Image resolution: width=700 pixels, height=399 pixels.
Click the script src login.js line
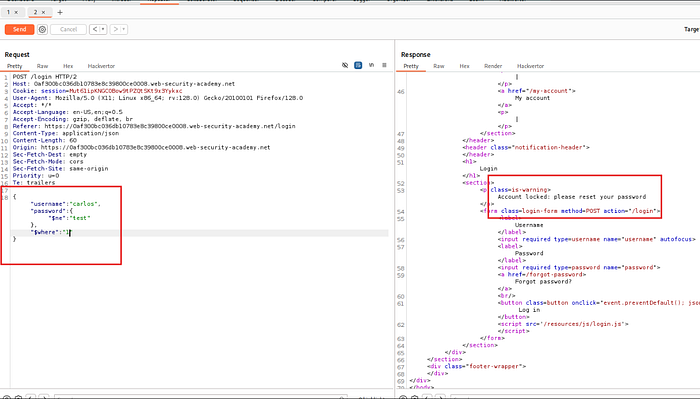click(x=563, y=324)
